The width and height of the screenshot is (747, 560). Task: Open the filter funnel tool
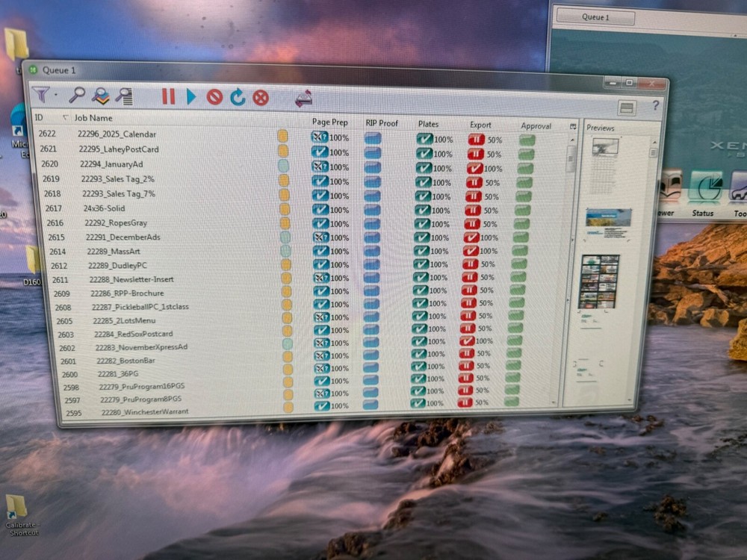click(x=40, y=96)
